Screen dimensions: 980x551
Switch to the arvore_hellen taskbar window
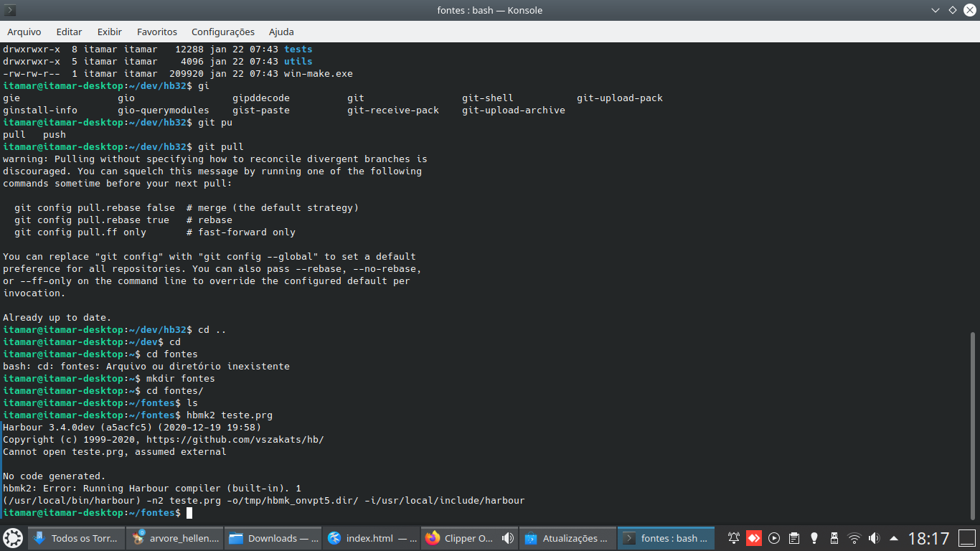174,538
